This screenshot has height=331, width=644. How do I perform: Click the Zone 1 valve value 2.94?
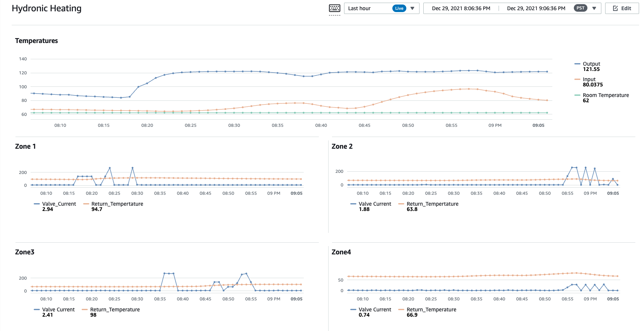pyautogui.click(x=48, y=209)
